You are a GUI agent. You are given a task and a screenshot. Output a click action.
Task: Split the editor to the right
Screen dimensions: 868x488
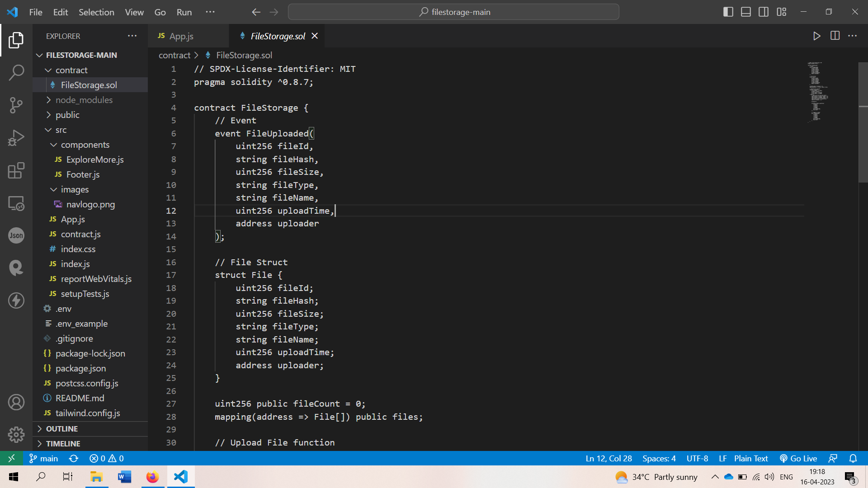(x=835, y=36)
